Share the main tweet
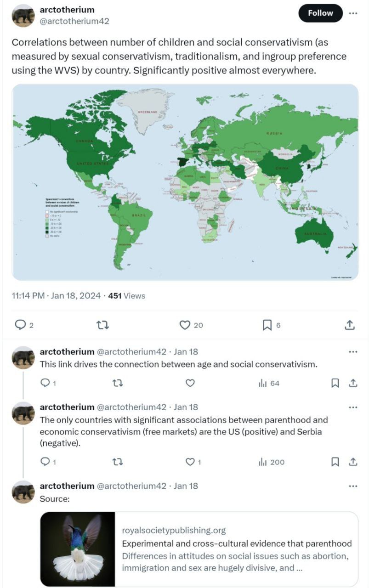 pos(349,325)
